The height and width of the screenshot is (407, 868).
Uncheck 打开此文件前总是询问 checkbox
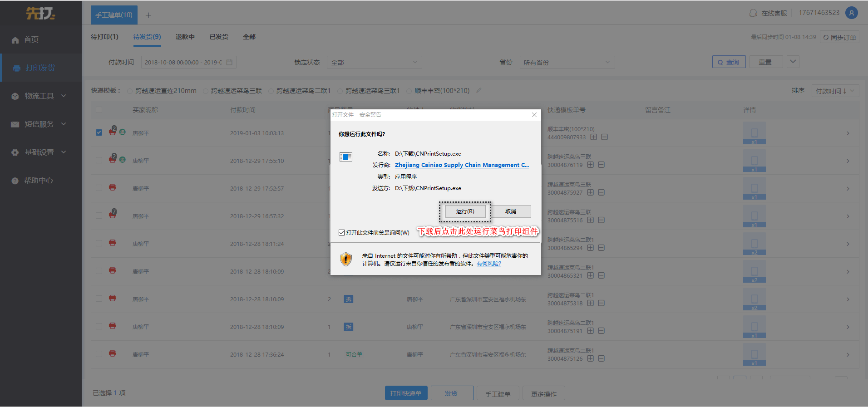click(341, 232)
